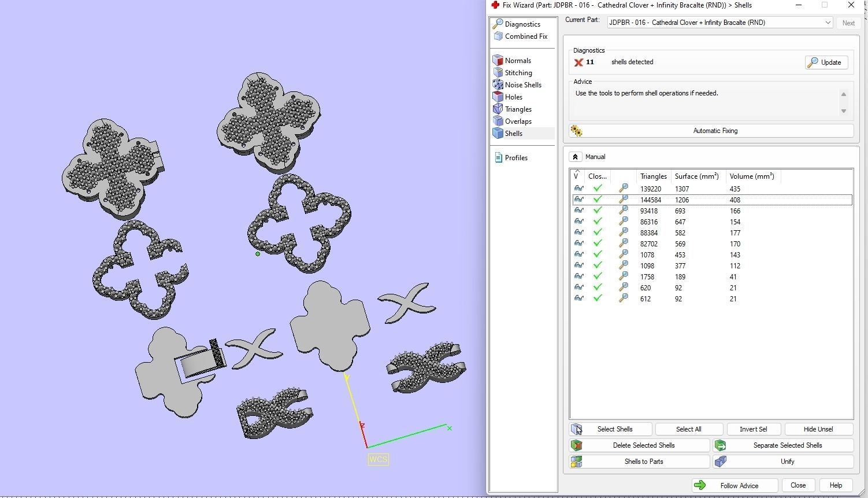Zoom to shell with 1078 triangles
This screenshot has width=868, height=498.
(624, 254)
